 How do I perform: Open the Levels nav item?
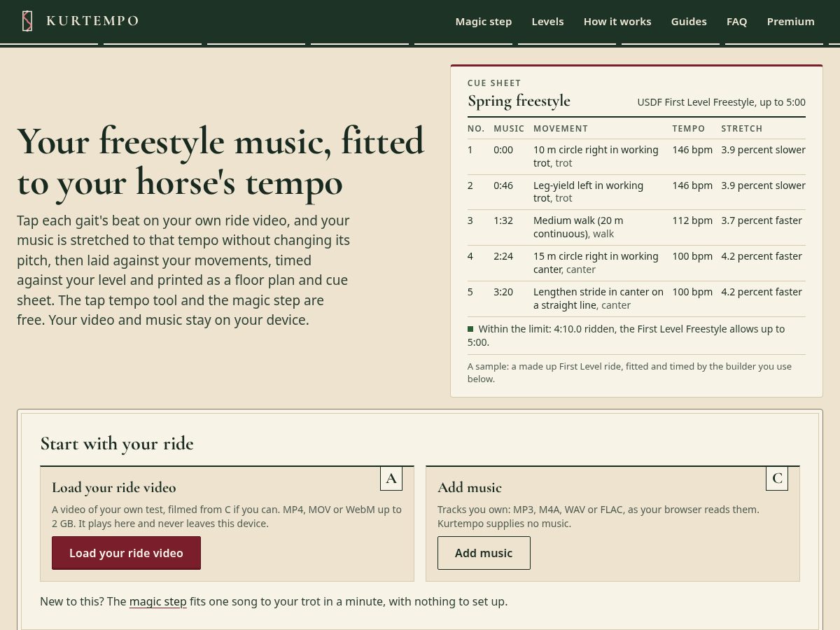pyautogui.click(x=547, y=22)
